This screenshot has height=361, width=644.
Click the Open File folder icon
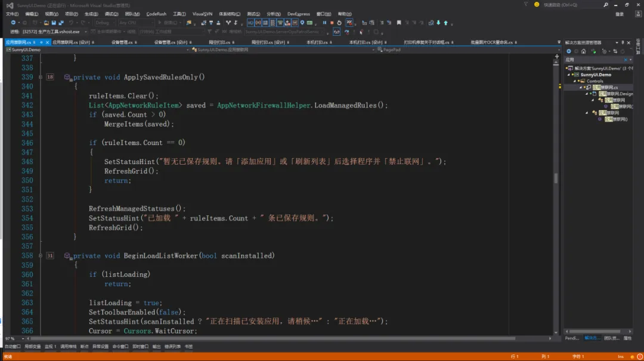(47, 23)
